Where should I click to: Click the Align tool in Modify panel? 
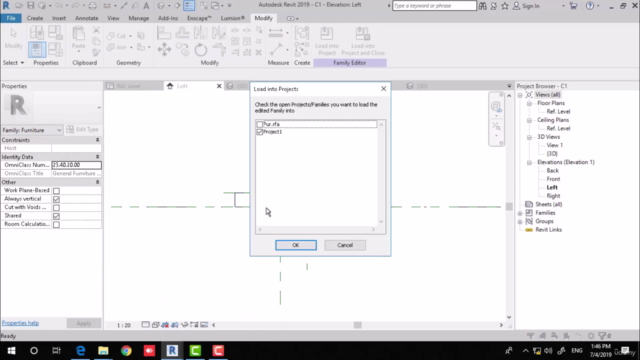click(164, 33)
